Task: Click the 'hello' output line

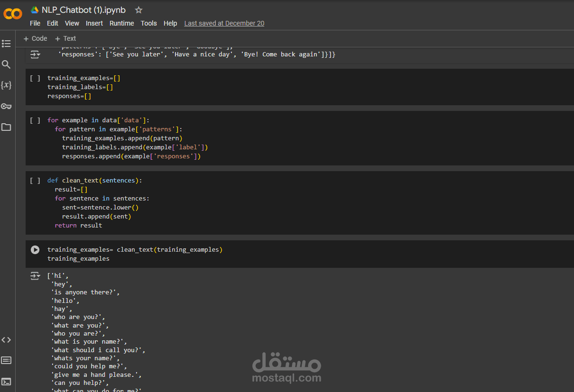Action: (x=65, y=301)
